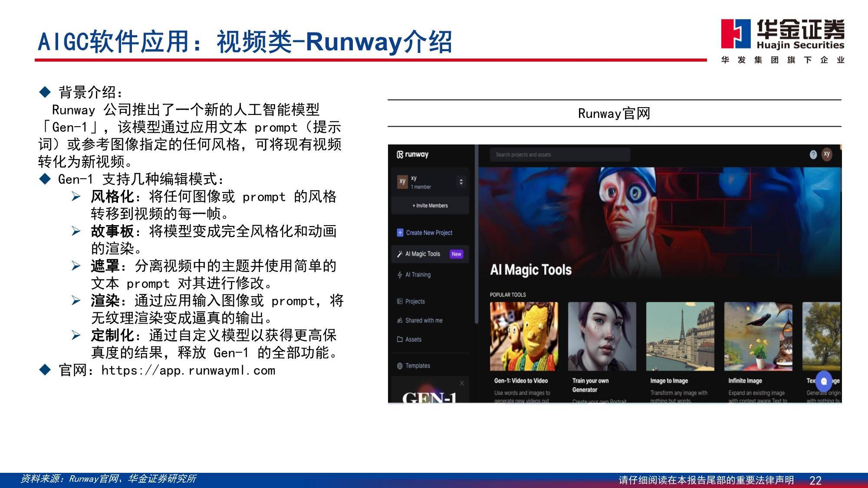Focus the Search projects and assets field
The image size is (868, 488).
(x=560, y=154)
